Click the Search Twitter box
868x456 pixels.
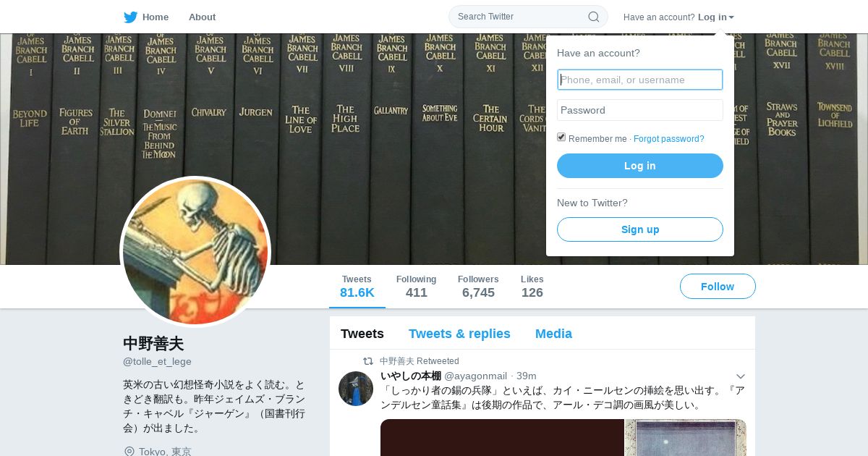click(x=528, y=17)
